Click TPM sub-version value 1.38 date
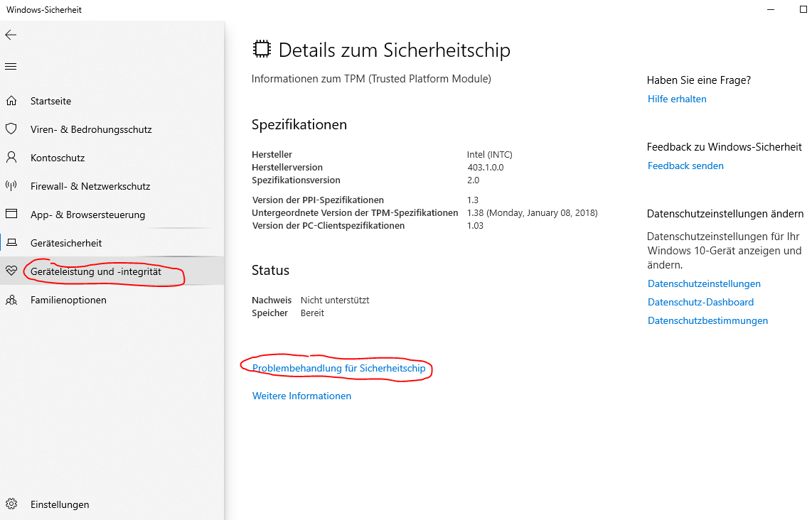This screenshot has width=812, height=520. (532, 212)
